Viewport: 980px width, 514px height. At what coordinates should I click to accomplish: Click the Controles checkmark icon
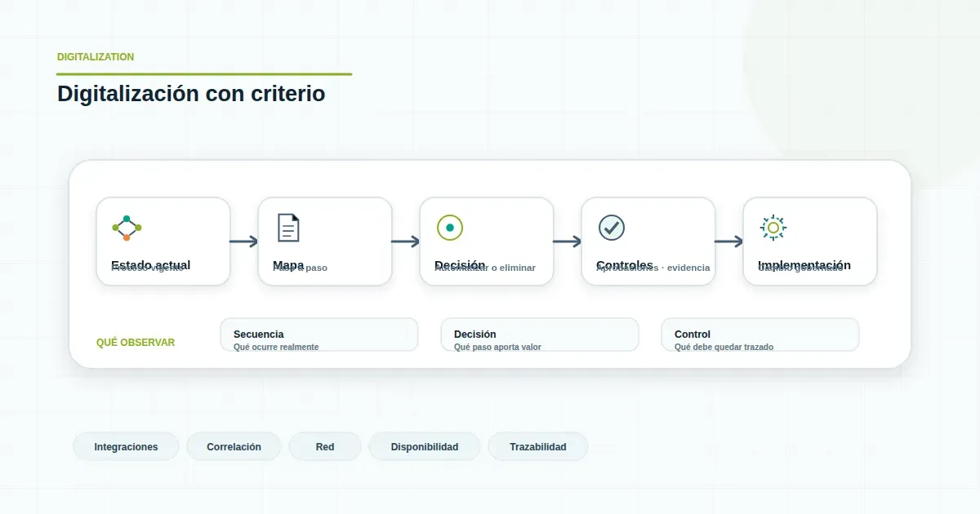pos(612,228)
